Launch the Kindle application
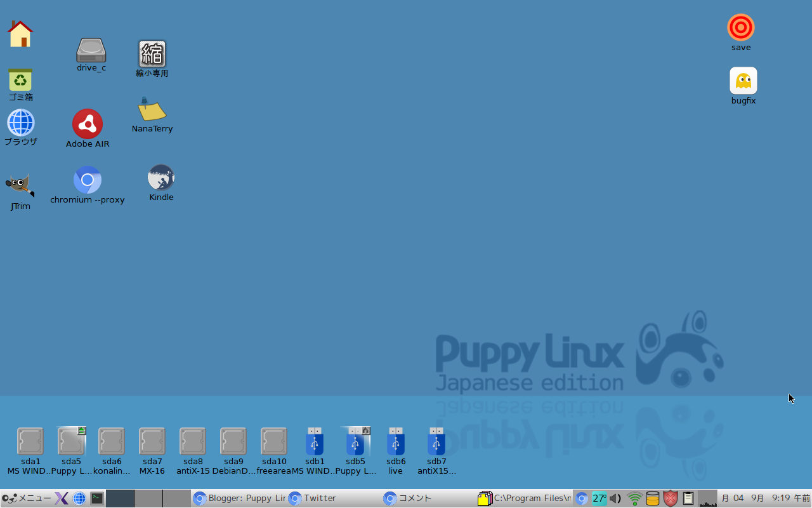 pyautogui.click(x=160, y=178)
